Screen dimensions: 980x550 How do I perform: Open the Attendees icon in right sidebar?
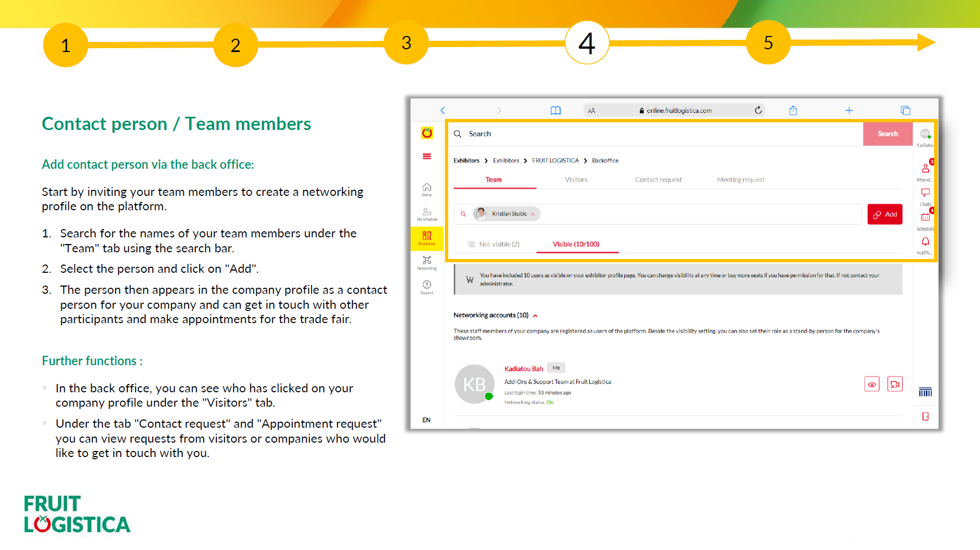pyautogui.click(x=925, y=168)
